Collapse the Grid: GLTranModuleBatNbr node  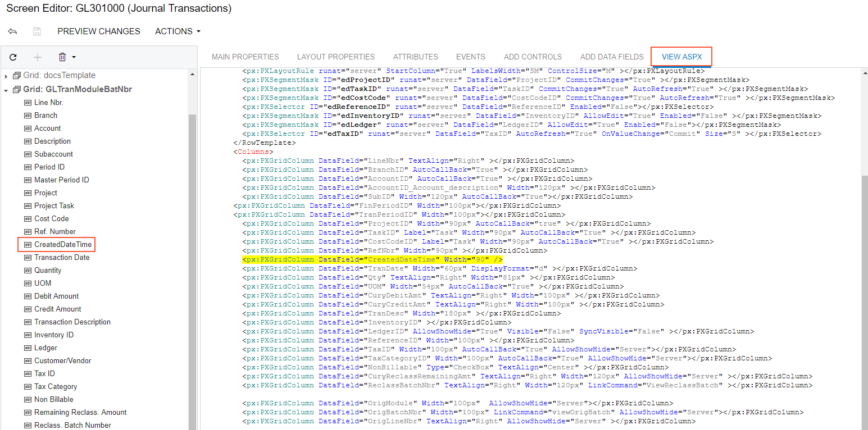[6, 90]
